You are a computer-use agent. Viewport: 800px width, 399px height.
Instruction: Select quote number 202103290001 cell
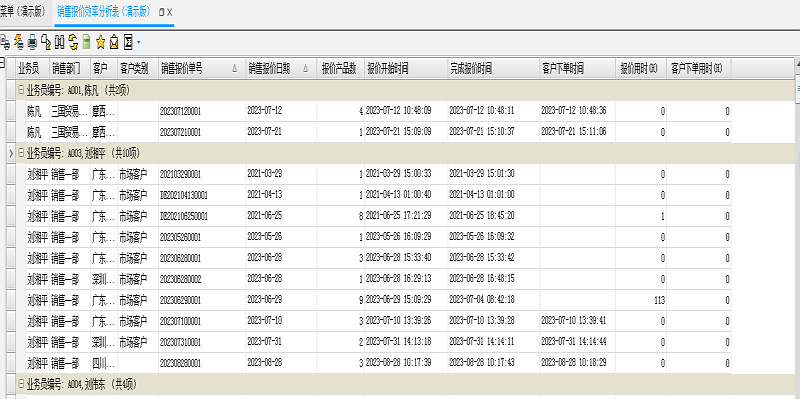click(x=202, y=174)
